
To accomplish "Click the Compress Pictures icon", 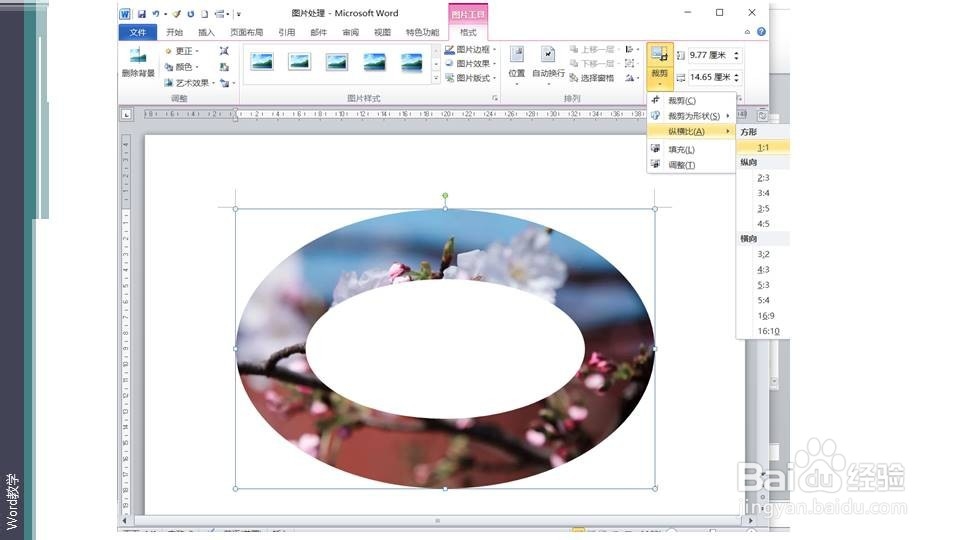I will pos(224,51).
